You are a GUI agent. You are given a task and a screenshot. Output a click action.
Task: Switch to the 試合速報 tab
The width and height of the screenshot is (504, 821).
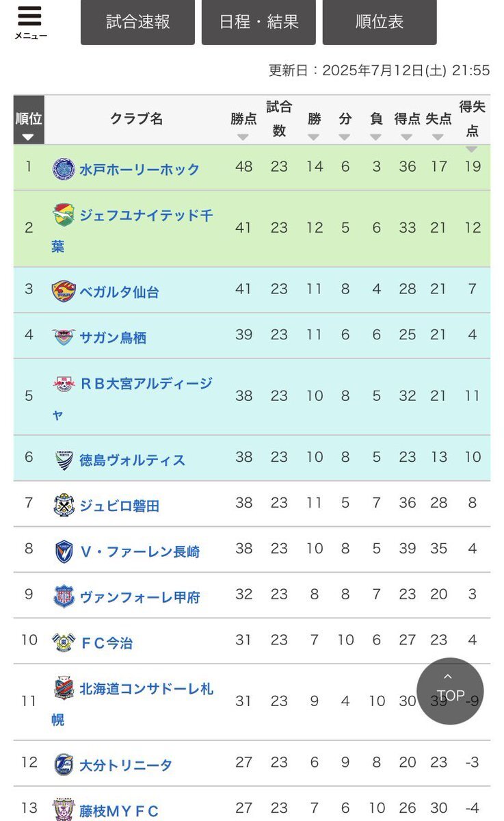point(137,22)
